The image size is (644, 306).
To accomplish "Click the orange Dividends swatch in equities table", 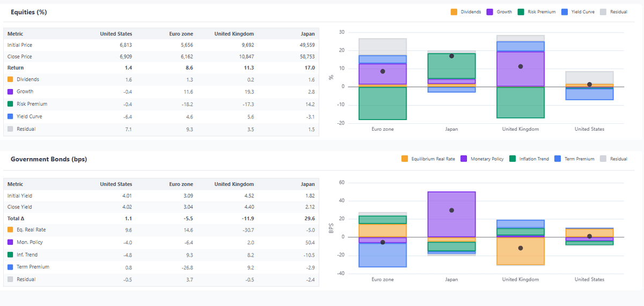I will (11, 79).
